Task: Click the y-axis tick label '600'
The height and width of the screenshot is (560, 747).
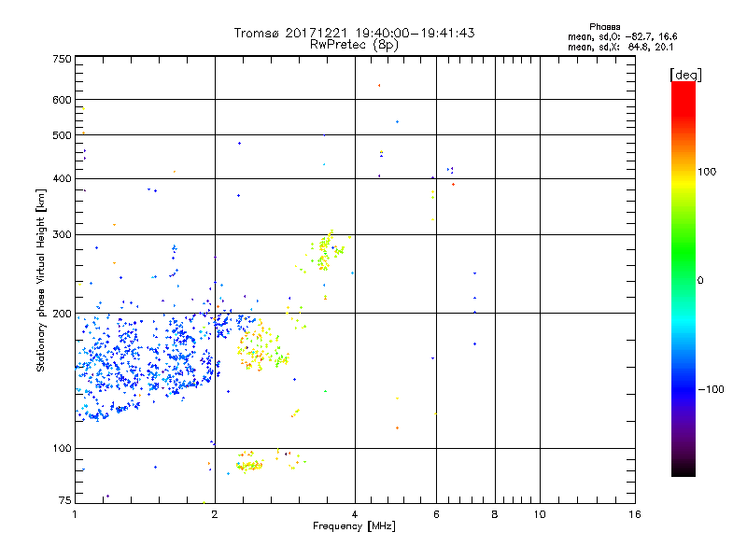Action: coord(62,100)
